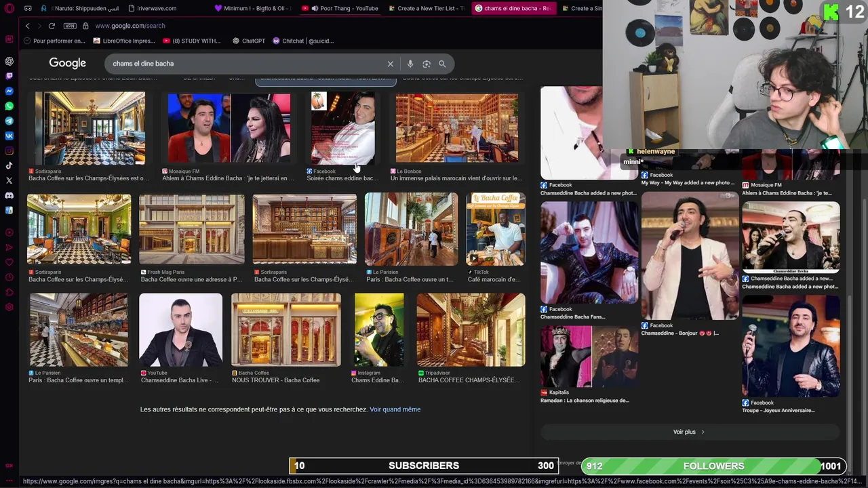Open 'Chamseddine Bacha Fans' related image
868x488 pixels.
pos(589,253)
